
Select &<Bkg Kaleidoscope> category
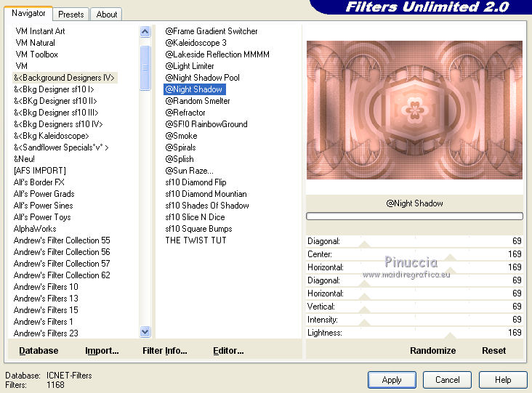(x=51, y=136)
